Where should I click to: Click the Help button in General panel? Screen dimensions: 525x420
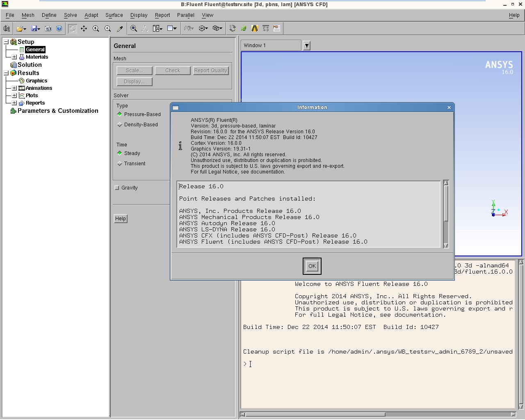click(121, 219)
